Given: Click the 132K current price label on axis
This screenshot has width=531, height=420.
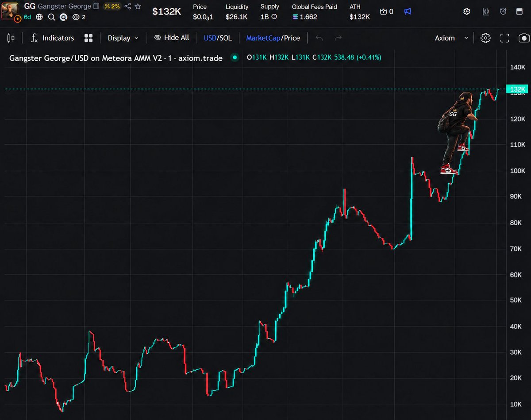Looking at the screenshot, I should pos(517,89).
